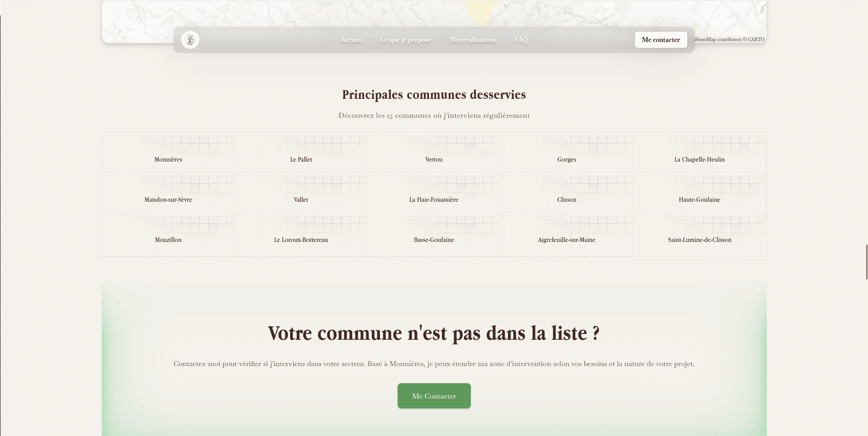Open the Accueil menu item

[x=351, y=40]
